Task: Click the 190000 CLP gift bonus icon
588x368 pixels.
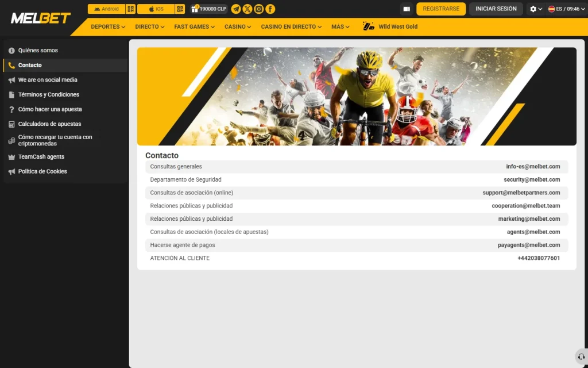Action: 208,9
